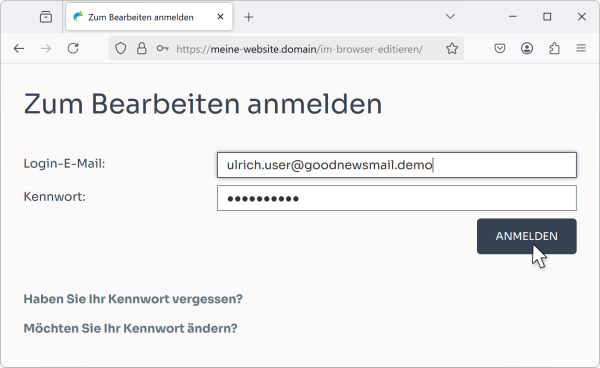Click the ANMELDEN button
The width and height of the screenshot is (600, 368).
coord(527,236)
